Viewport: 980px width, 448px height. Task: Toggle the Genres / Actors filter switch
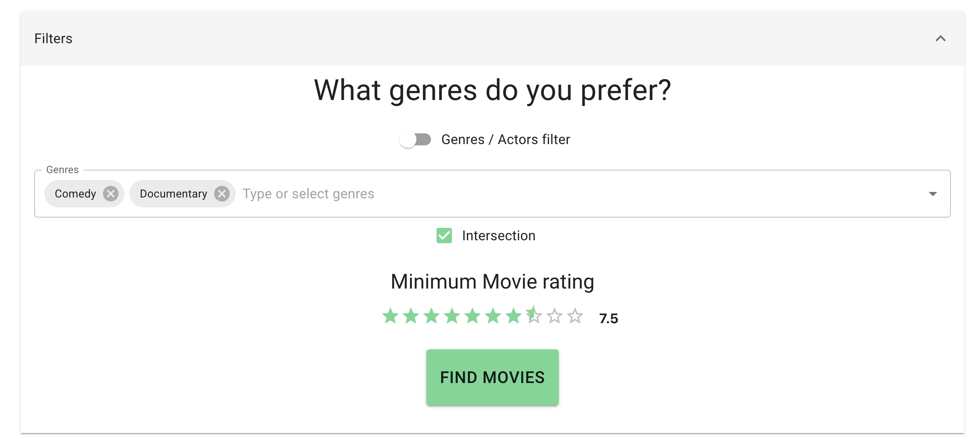click(415, 139)
